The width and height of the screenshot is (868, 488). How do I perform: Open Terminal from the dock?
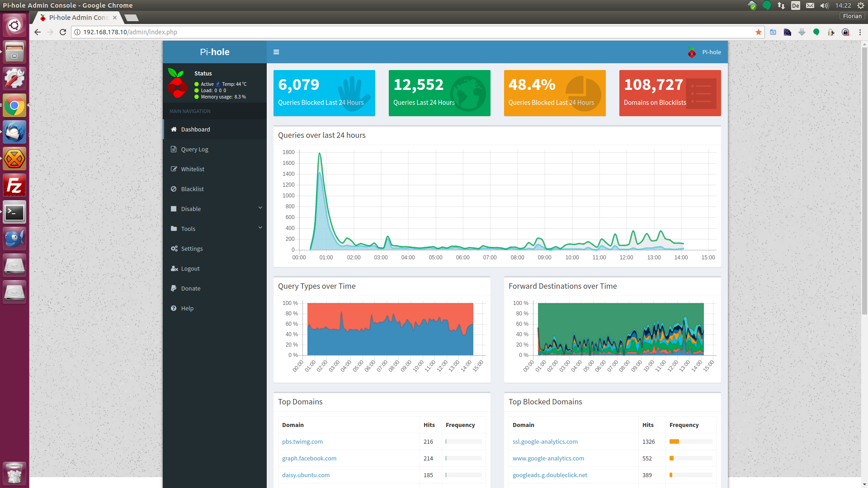click(14, 212)
